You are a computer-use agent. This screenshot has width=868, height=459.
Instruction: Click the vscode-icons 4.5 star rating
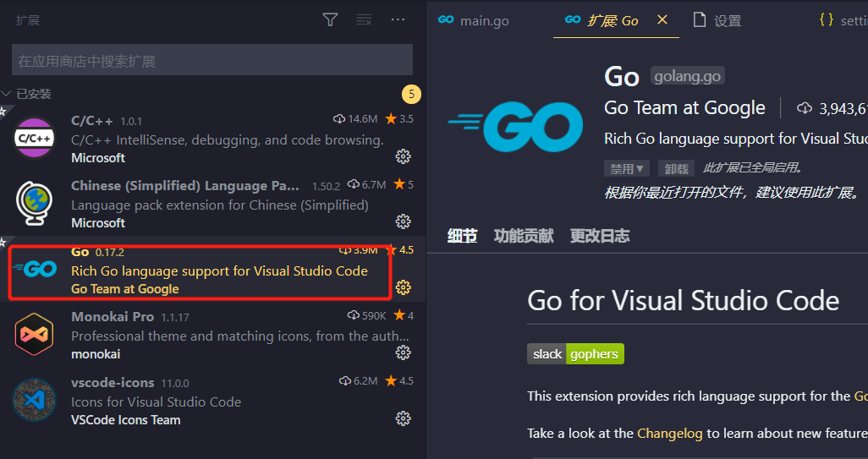pyautogui.click(x=399, y=380)
